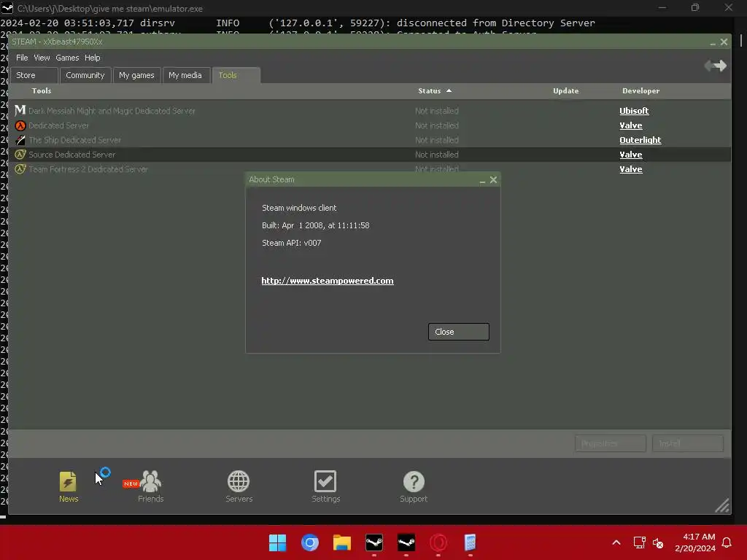The image size is (747, 560).
Task: Open the Support question mark icon
Action: 414,481
